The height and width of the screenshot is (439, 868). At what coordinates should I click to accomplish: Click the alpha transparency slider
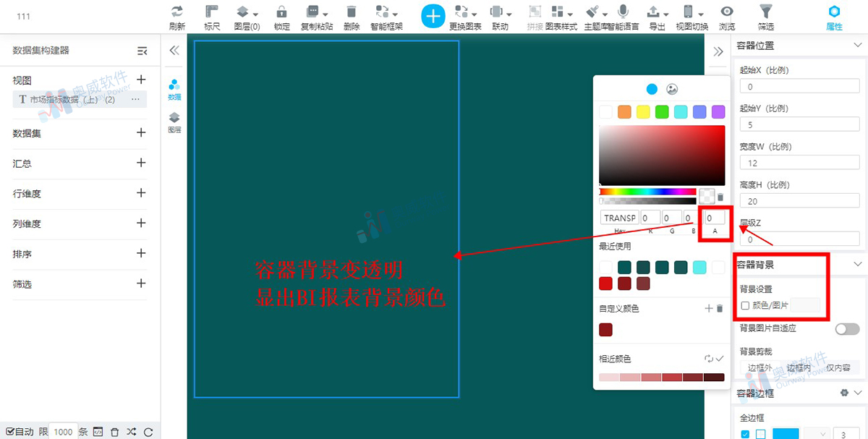(x=647, y=200)
